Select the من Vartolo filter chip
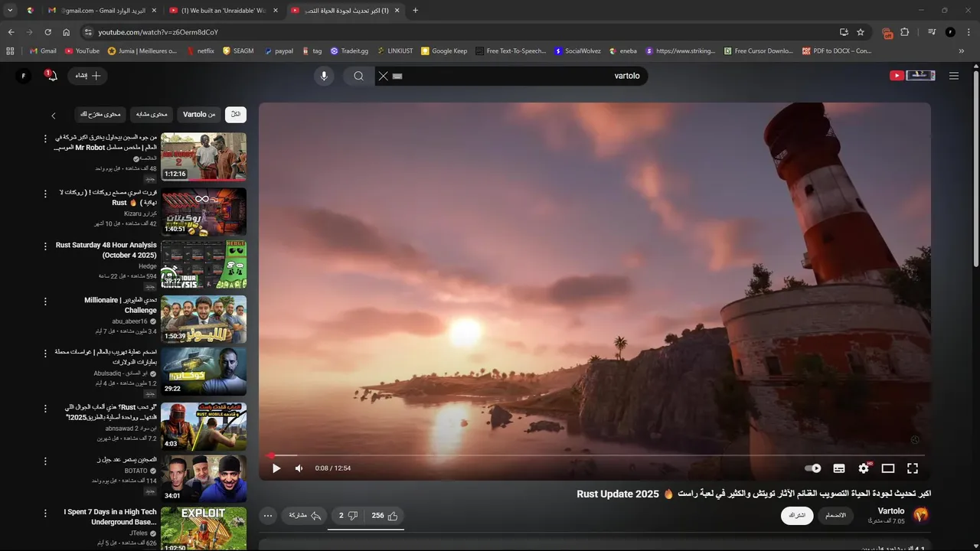Image resolution: width=980 pixels, height=551 pixels. coord(199,114)
